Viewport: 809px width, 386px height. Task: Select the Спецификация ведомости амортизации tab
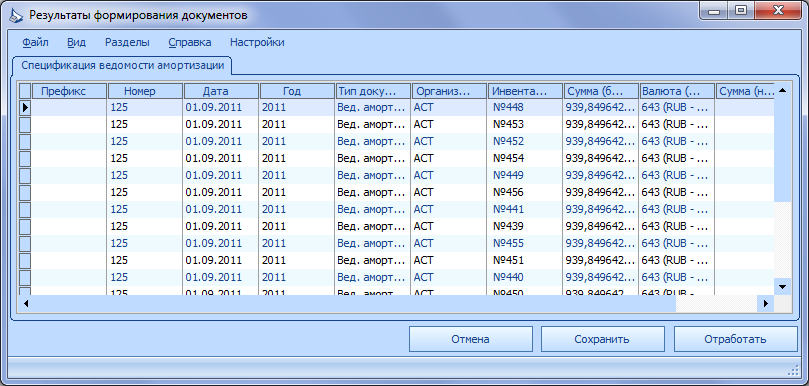coord(123,66)
